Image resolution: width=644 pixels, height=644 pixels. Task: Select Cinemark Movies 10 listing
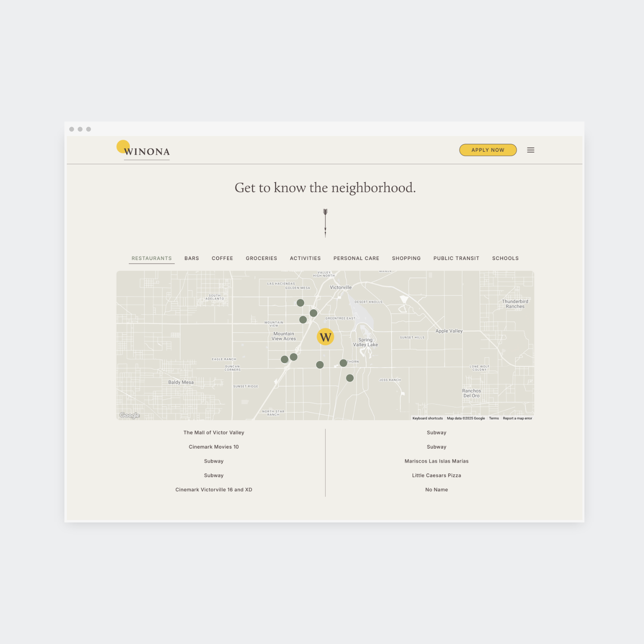(214, 447)
